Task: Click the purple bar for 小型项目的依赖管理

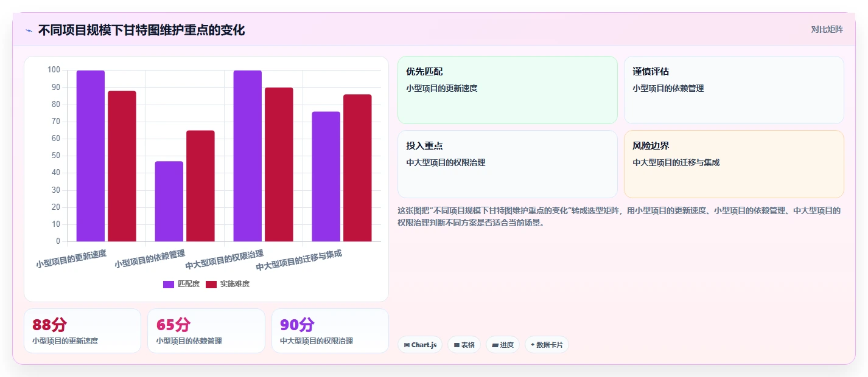Action: pyautogui.click(x=169, y=201)
